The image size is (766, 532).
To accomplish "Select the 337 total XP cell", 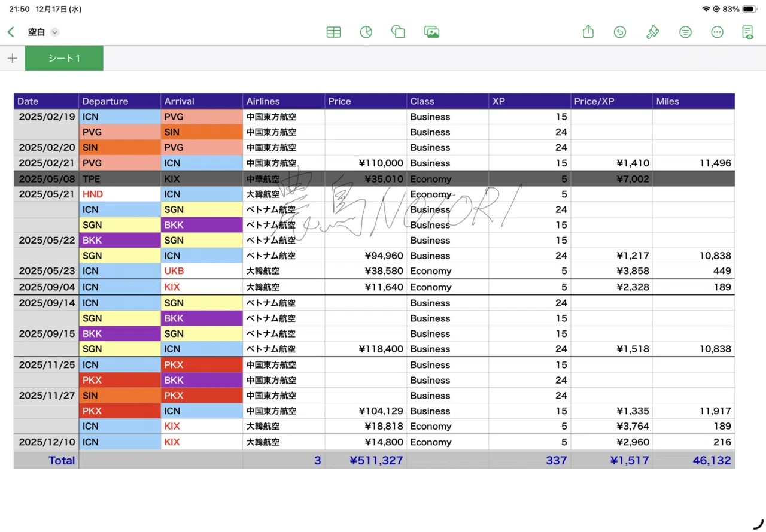I will (530, 460).
